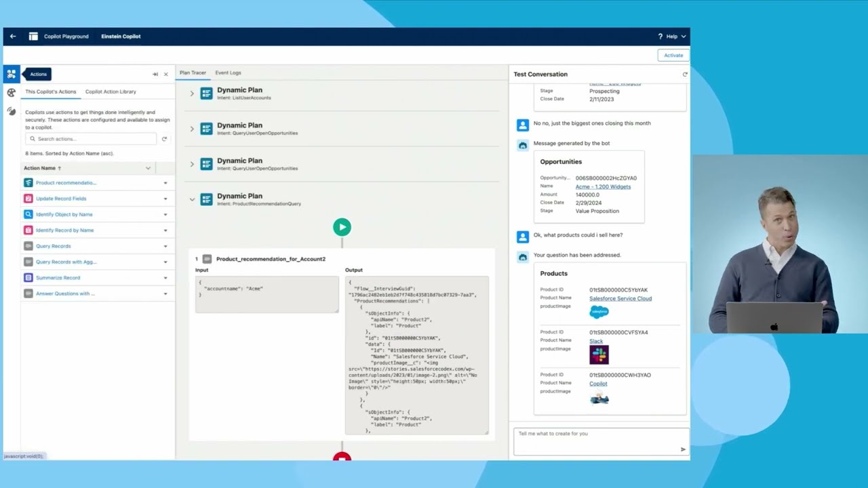Viewport: 868px width, 488px height.
Task: Refresh the Test Conversation panel
Action: coord(685,75)
